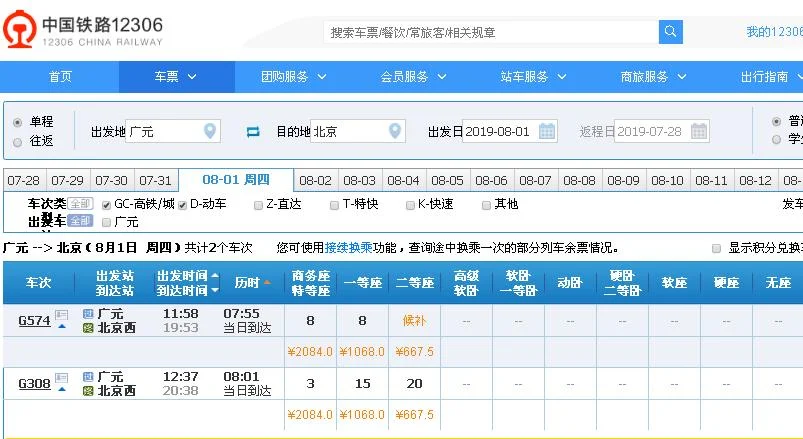The height and width of the screenshot is (439, 803).
Task: Open the 团购服务 dropdown menu
Action: [x=293, y=77]
